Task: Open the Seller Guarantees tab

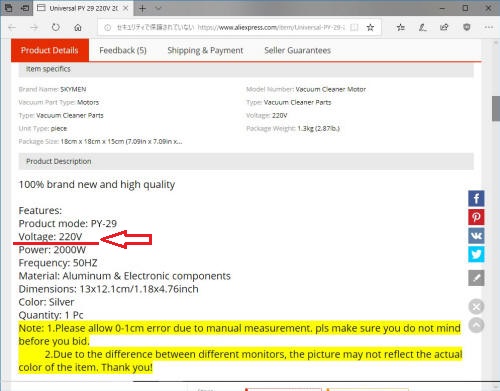Action: (297, 50)
